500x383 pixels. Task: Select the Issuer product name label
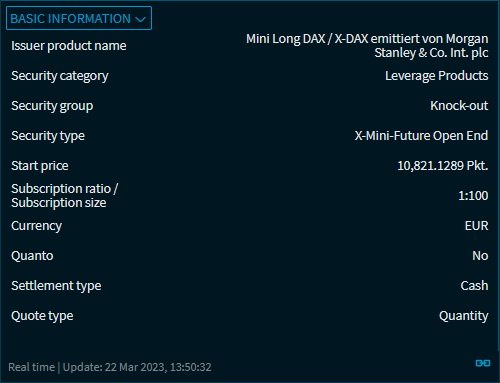69,46
